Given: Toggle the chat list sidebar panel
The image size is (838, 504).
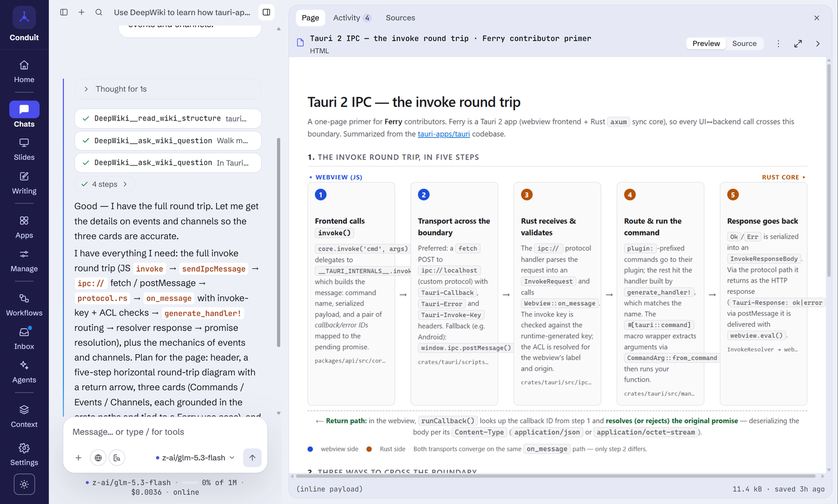Looking at the screenshot, I should coord(64,12).
